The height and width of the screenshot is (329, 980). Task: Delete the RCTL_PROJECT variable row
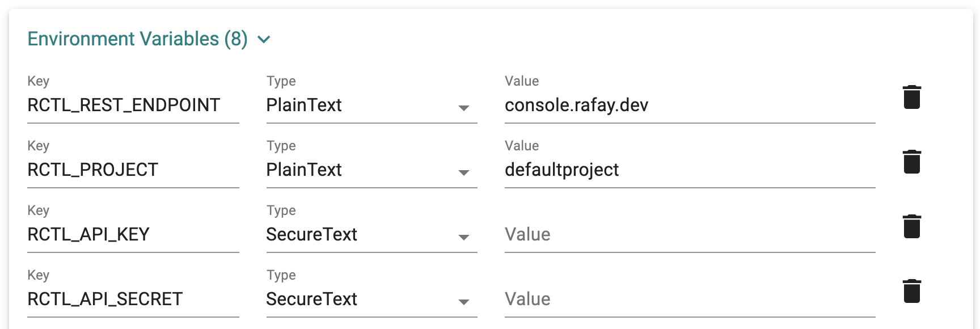pos(911,162)
